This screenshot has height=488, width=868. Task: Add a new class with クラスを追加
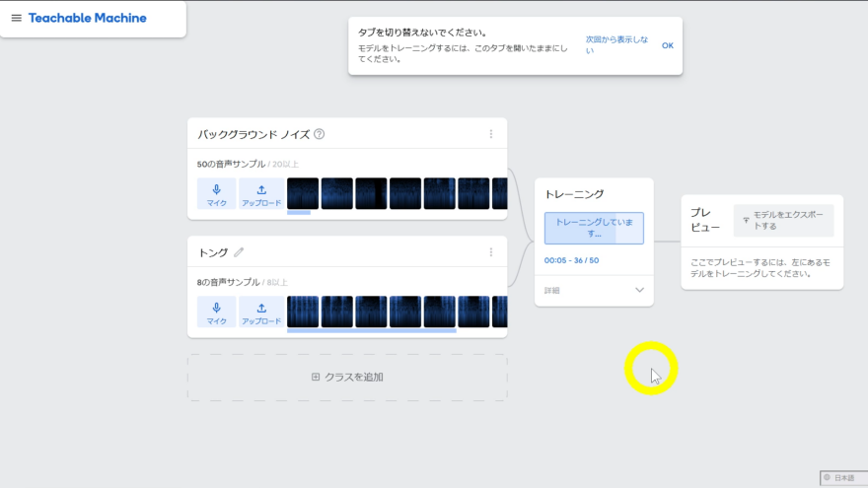click(347, 378)
